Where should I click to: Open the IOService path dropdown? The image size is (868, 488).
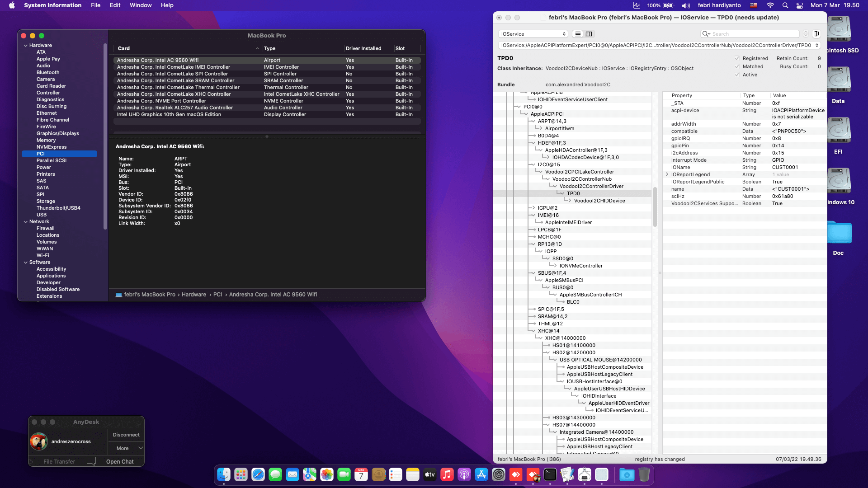(x=660, y=45)
